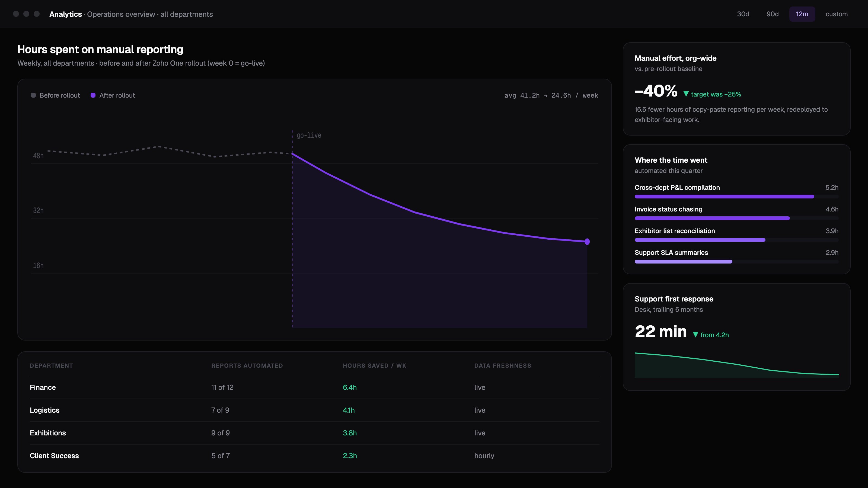868x488 pixels.
Task: Click the 'live' freshness value in Logistics row
Action: coord(480,410)
